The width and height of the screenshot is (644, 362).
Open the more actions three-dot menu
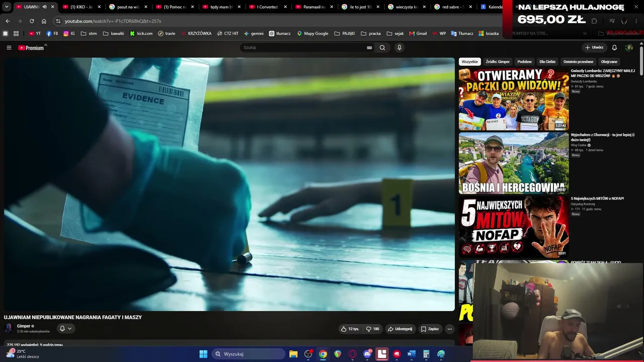point(450,329)
